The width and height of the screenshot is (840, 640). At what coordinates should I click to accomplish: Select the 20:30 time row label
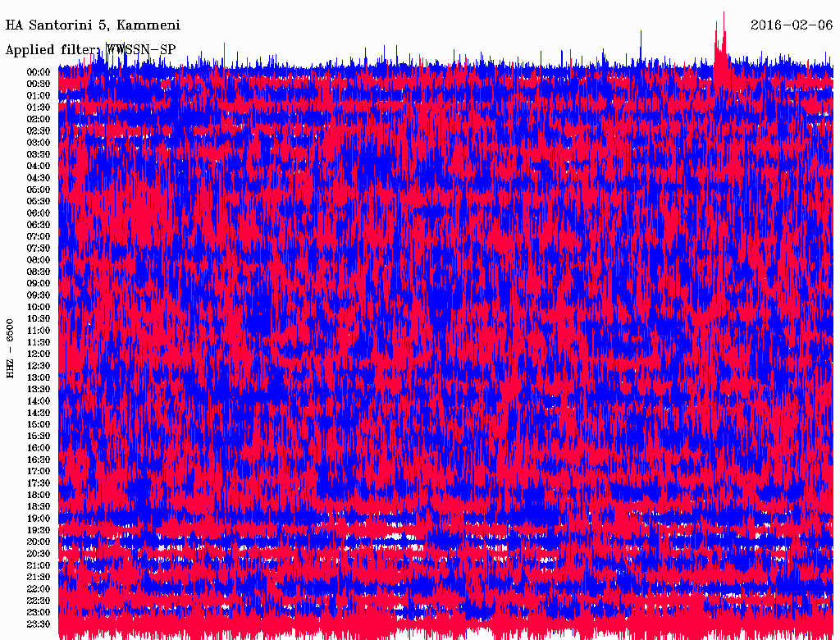[38, 554]
